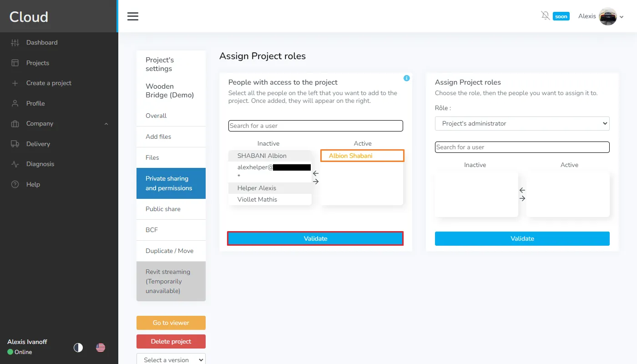The width and height of the screenshot is (637, 364).
Task: Click the Dashboard sliders icon
Action: (x=15, y=43)
